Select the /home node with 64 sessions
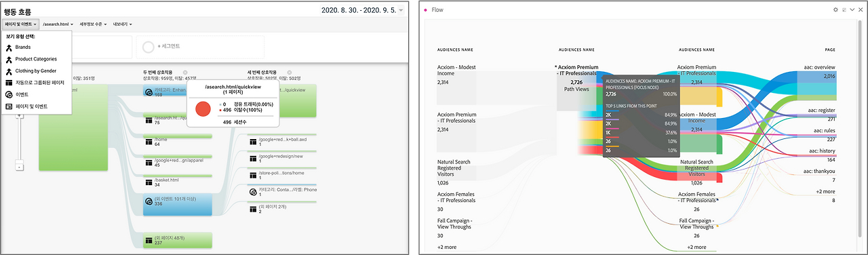 click(x=178, y=140)
